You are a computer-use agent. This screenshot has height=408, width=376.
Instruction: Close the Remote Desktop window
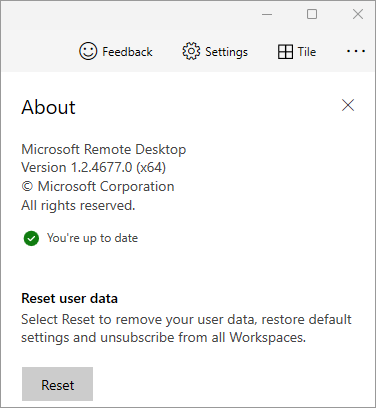[x=358, y=14]
